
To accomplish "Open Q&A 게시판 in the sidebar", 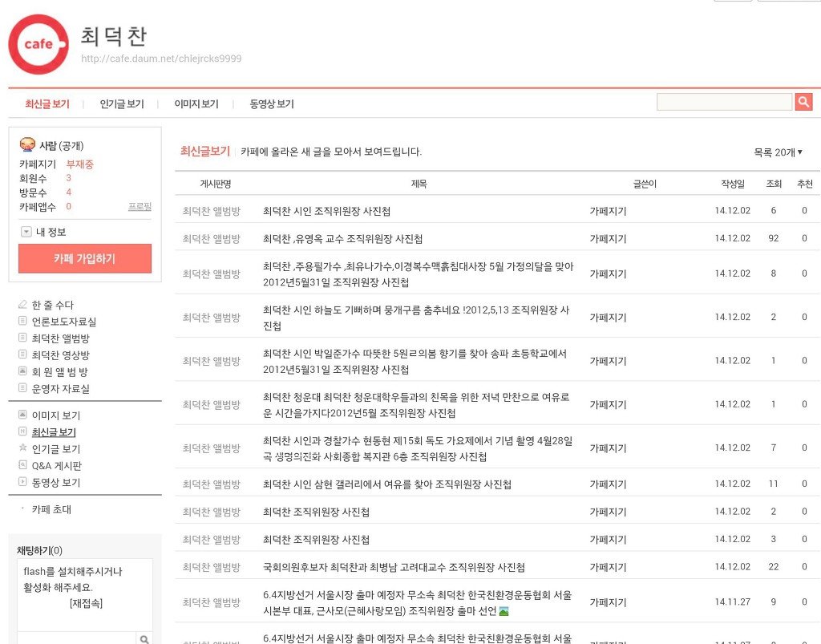I will point(56,466).
